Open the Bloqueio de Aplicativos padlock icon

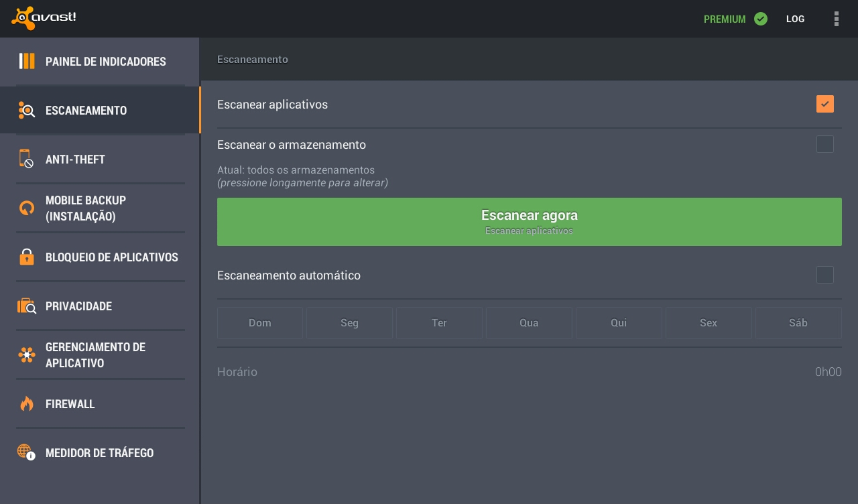click(x=27, y=257)
